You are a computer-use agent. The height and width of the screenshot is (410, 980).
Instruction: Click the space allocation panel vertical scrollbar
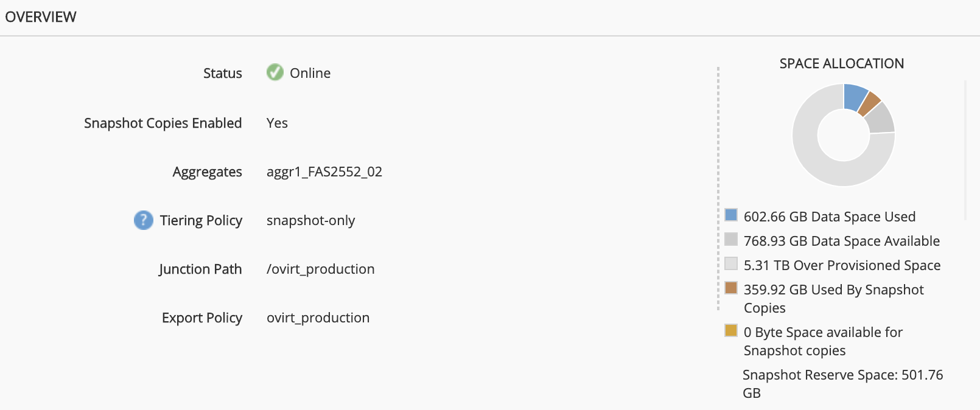pos(965,150)
